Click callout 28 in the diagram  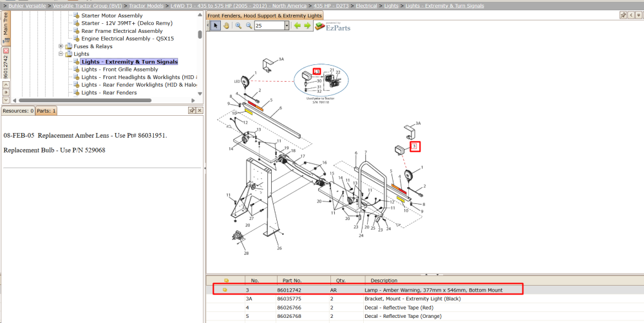point(246,254)
